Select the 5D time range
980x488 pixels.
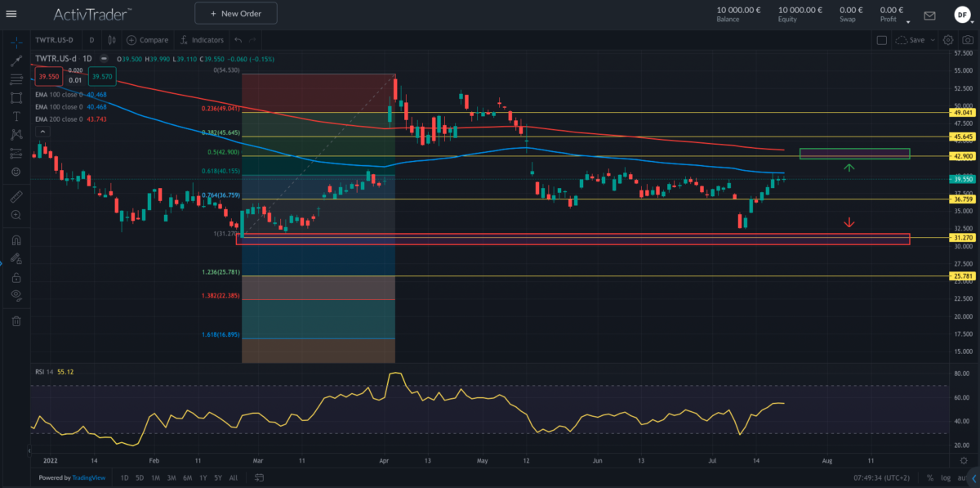coord(140,477)
